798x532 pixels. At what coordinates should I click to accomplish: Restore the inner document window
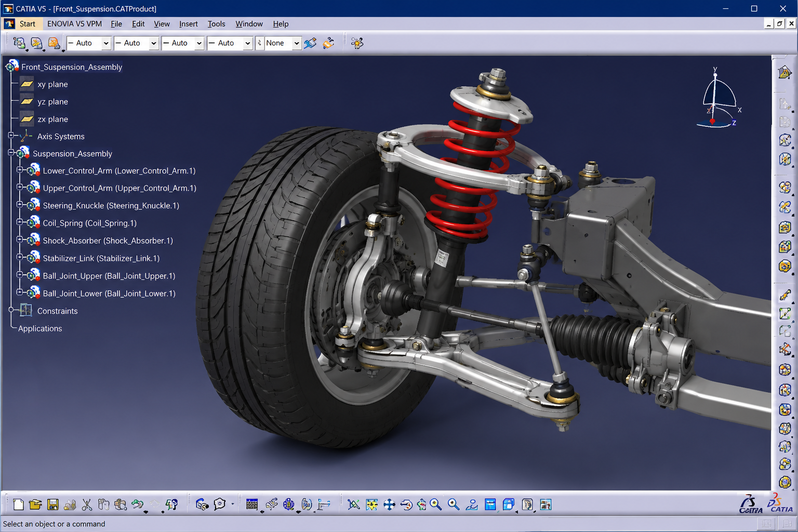click(x=780, y=24)
